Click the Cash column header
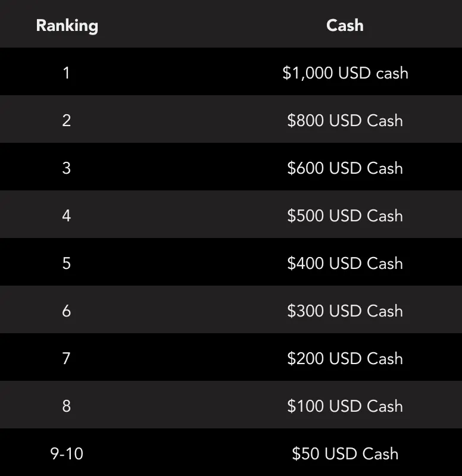The width and height of the screenshot is (462, 476). tap(345, 26)
